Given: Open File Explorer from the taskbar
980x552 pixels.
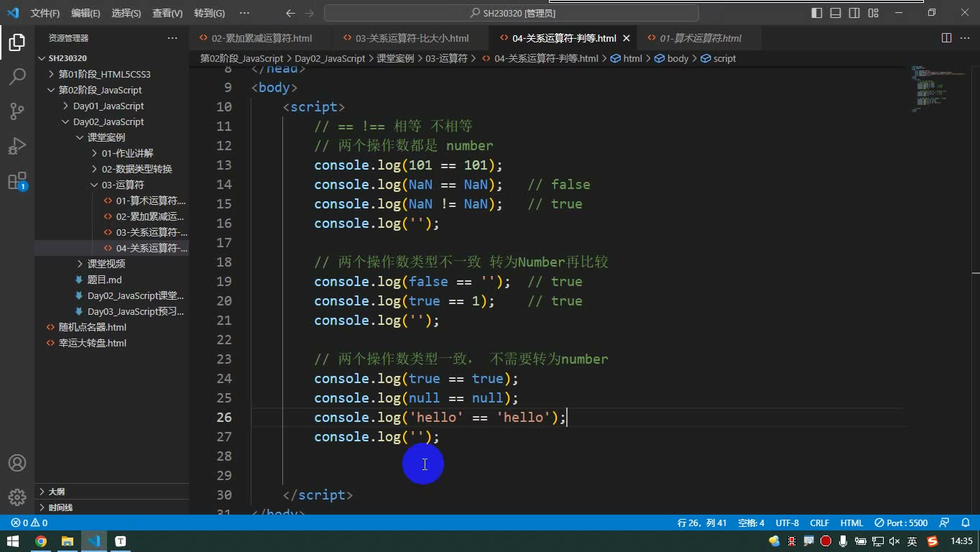Looking at the screenshot, I should (x=68, y=541).
